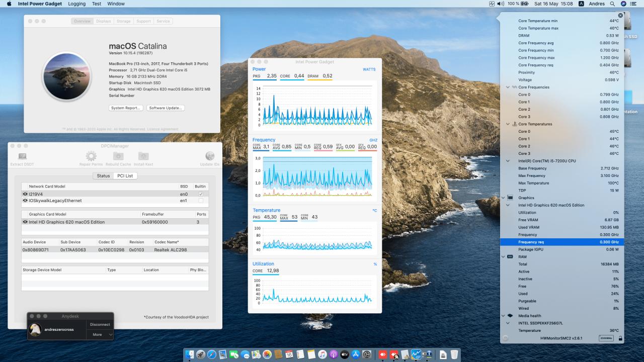Screen dimensions: 644x362
Task: Click the Update IDs globe icon
Action: click(210, 156)
